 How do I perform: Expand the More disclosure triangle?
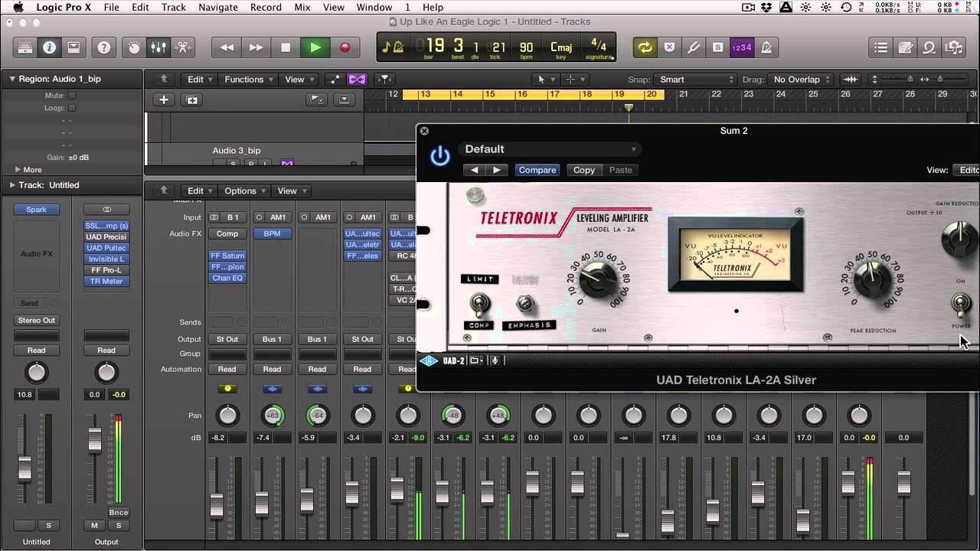coord(18,170)
